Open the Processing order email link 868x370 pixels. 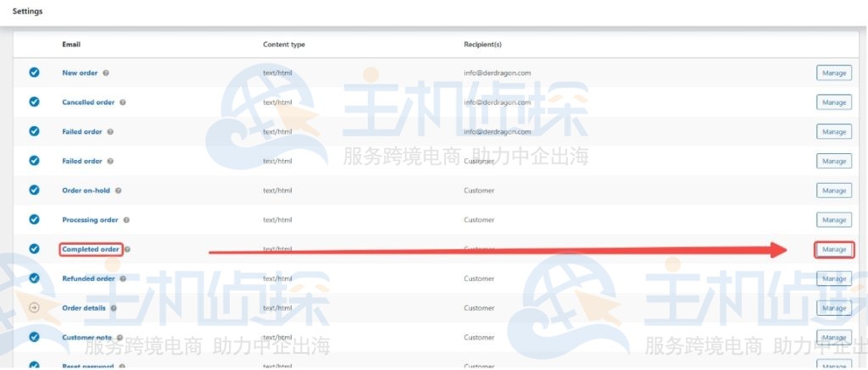click(x=90, y=219)
